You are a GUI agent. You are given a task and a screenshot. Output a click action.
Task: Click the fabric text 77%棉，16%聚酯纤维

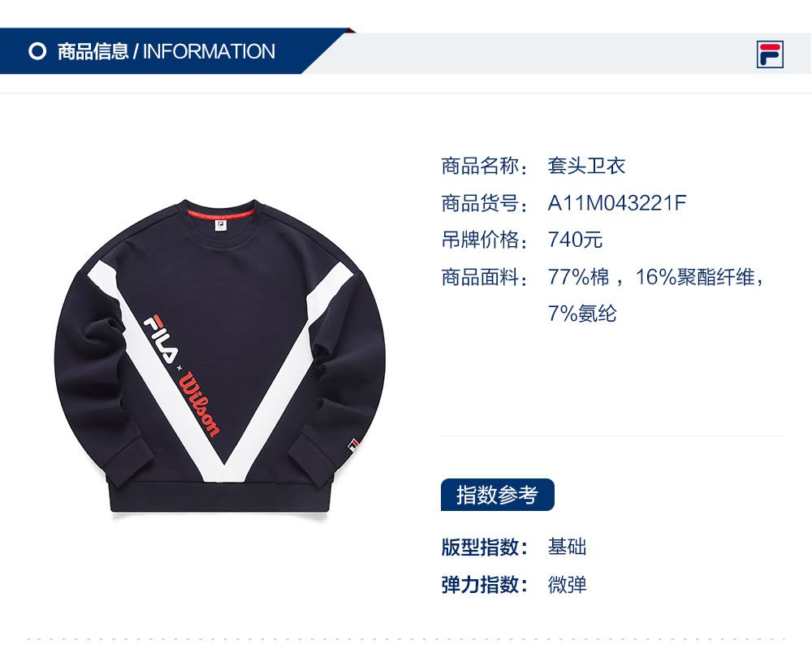coord(655,277)
